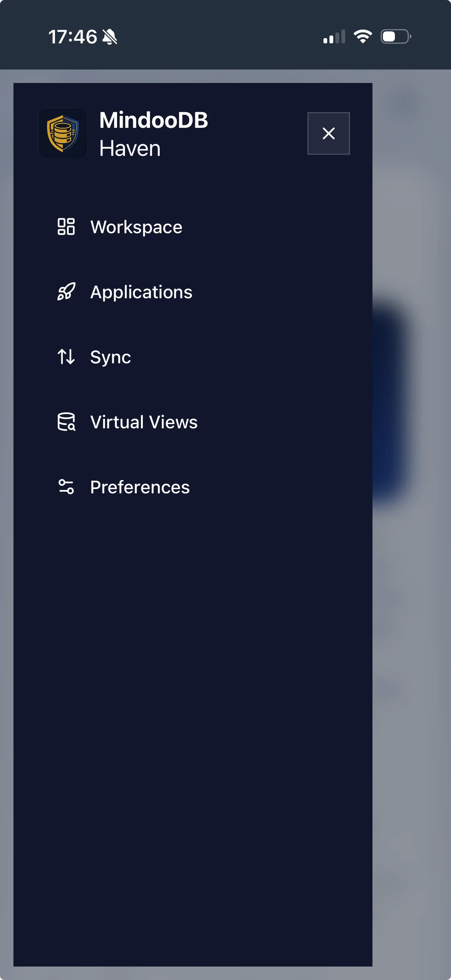Open the Preferences menu entry

click(140, 487)
